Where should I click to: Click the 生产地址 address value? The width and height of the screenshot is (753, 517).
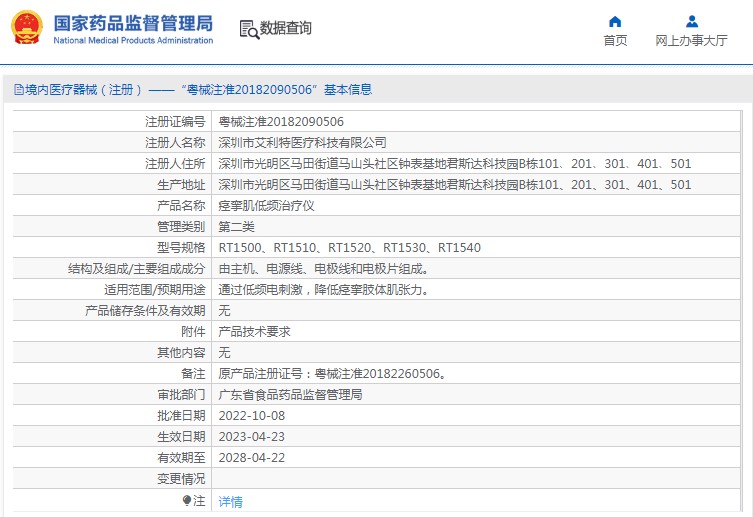pos(455,185)
